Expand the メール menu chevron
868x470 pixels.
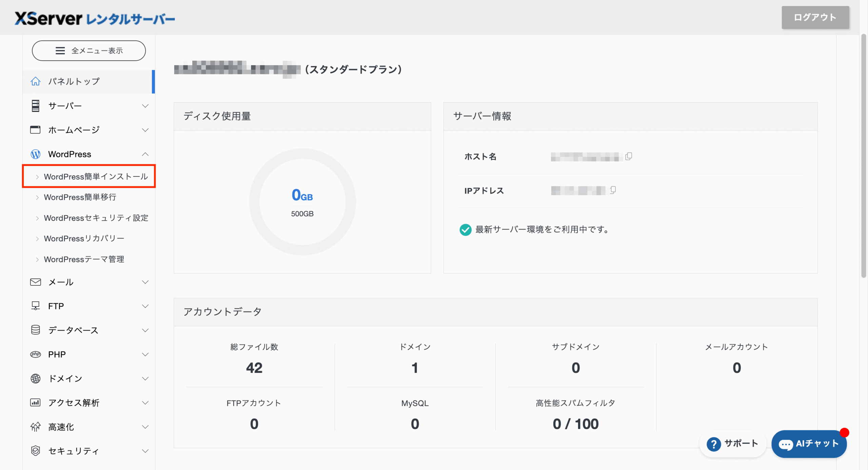tap(145, 282)
